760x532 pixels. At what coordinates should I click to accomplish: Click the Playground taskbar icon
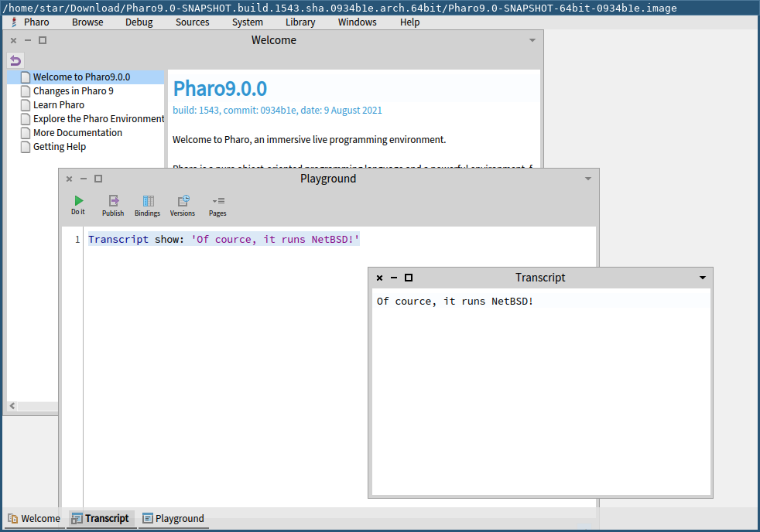point(147,518)
